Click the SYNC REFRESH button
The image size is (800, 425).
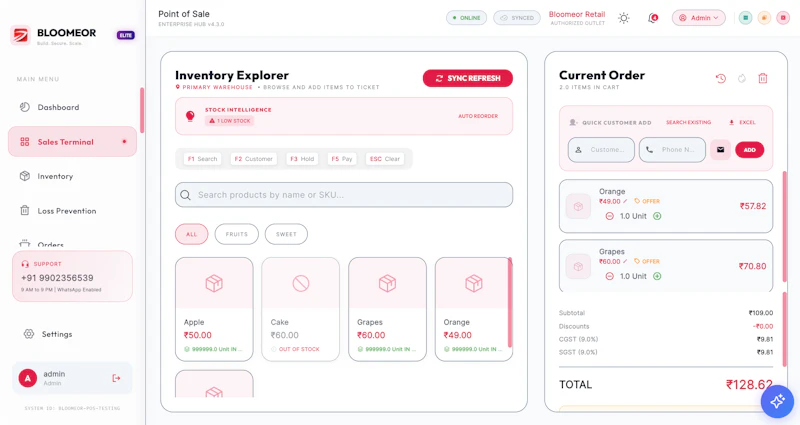point(468,78)
